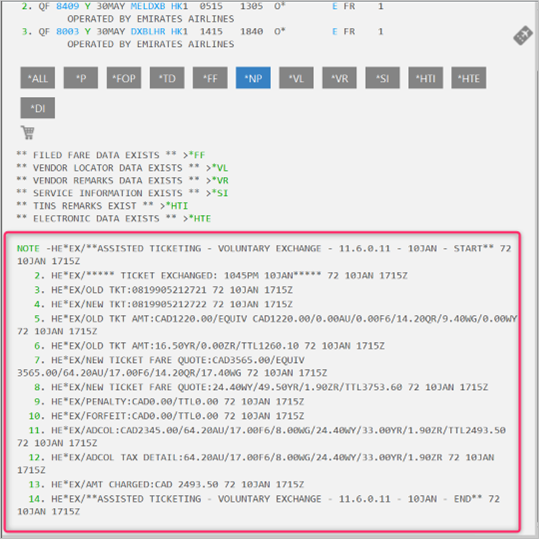Show form of payment via *FOP
Screen dimensions: 539x539
point(124,78)
